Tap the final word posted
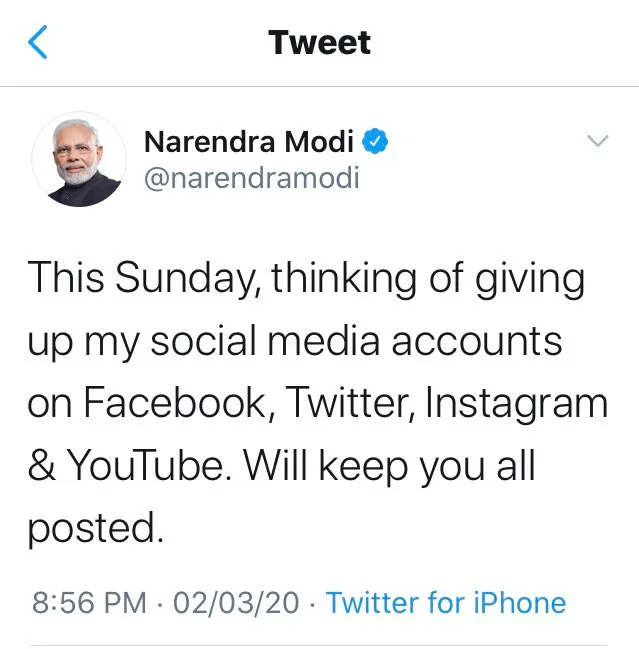 96,528
